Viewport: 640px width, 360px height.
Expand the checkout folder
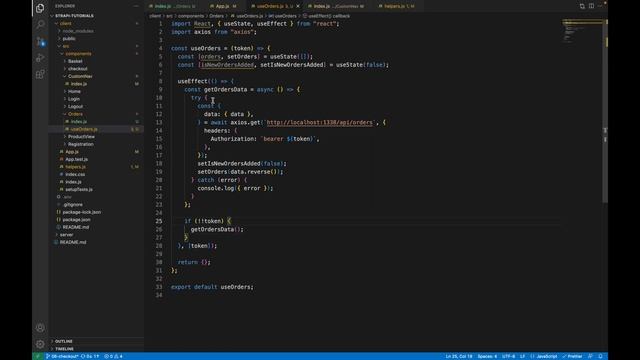click(78, 69)
